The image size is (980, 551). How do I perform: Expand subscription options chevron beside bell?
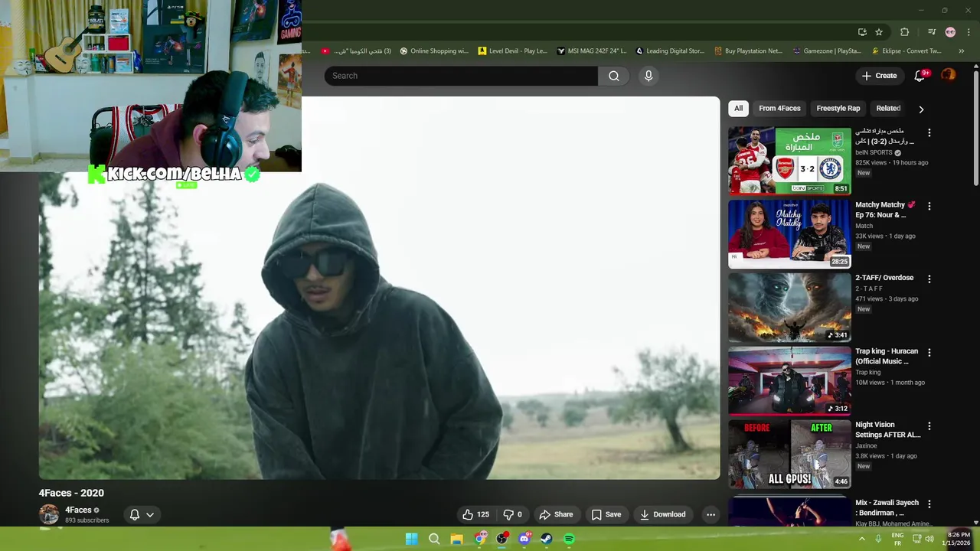point(150,514)
